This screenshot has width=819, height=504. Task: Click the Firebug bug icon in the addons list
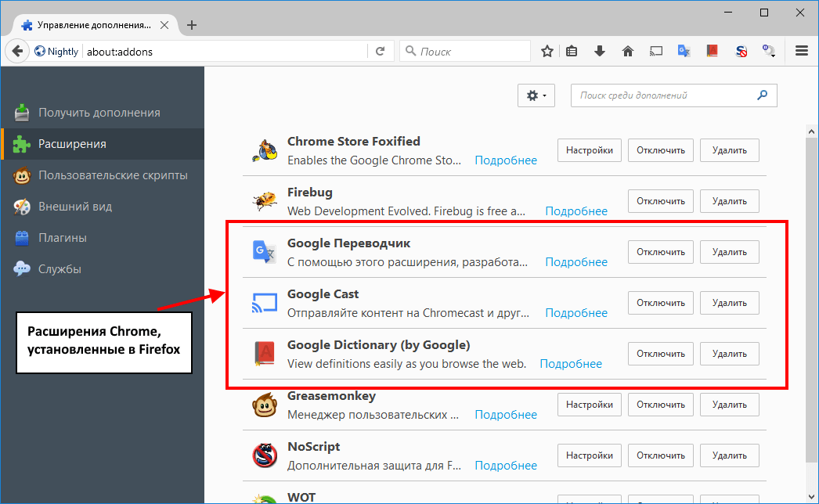(x=265, y=200)
